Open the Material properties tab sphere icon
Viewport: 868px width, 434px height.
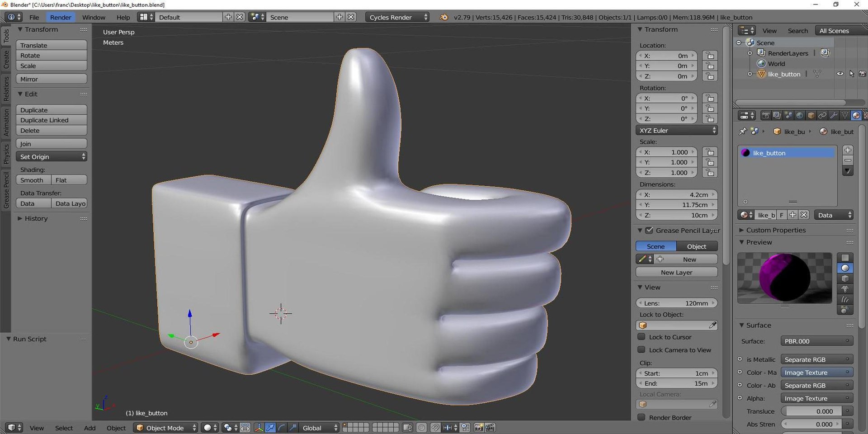click(x=856, y=116)
